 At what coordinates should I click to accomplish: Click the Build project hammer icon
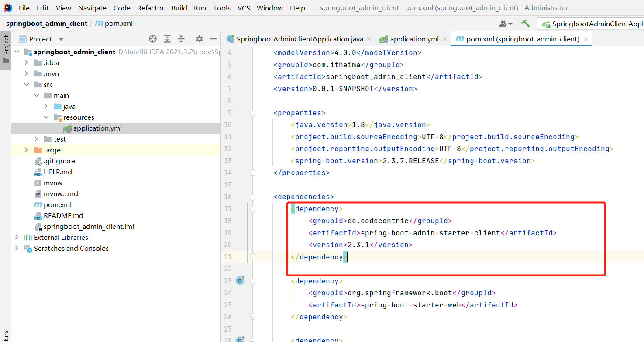coord(526,24)
